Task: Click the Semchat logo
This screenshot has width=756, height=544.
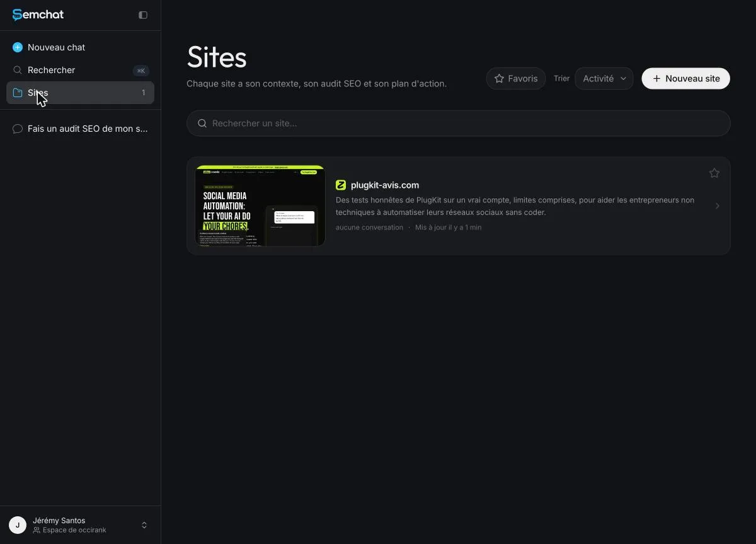Action: [38, 14]
